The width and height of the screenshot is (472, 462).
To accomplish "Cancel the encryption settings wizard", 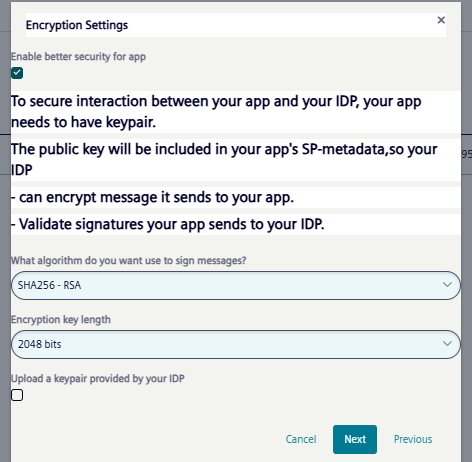I will 301,439.
